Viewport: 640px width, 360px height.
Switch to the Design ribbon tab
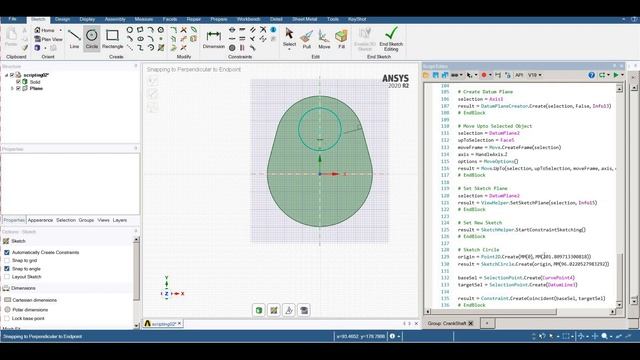point(62,19)
